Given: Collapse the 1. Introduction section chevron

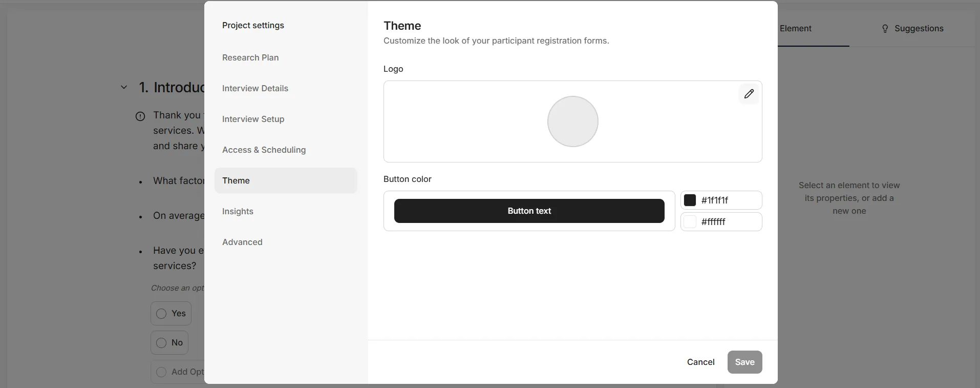Looking at the screenshot, I should (124, 88).
